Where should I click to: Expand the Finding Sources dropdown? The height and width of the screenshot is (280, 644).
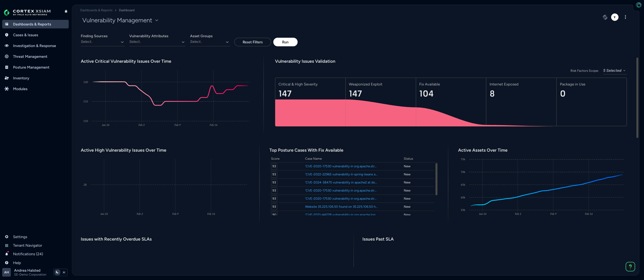(103, 42)
